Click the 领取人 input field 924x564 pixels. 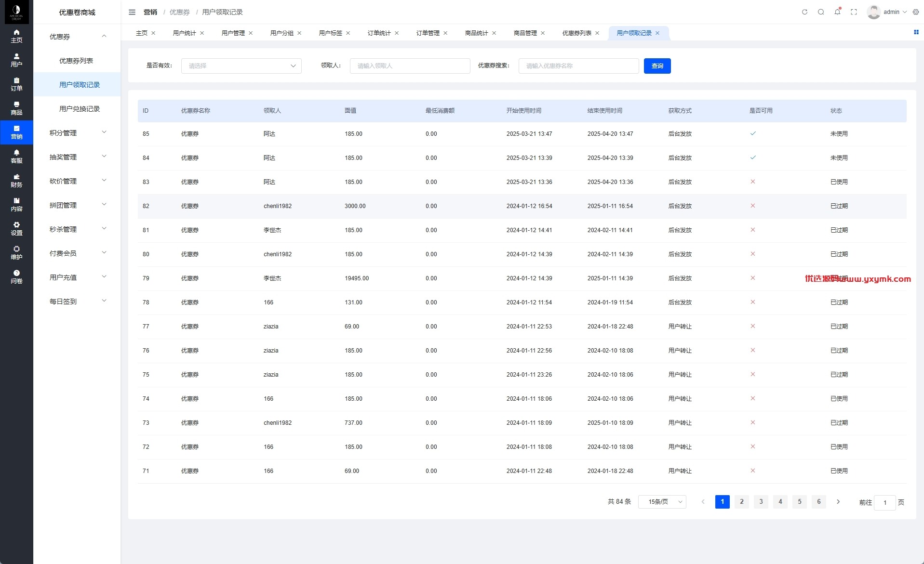point(410,66)
